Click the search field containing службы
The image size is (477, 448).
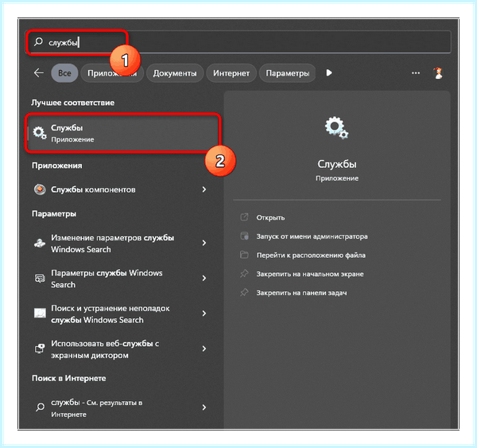tap(238, 42)
